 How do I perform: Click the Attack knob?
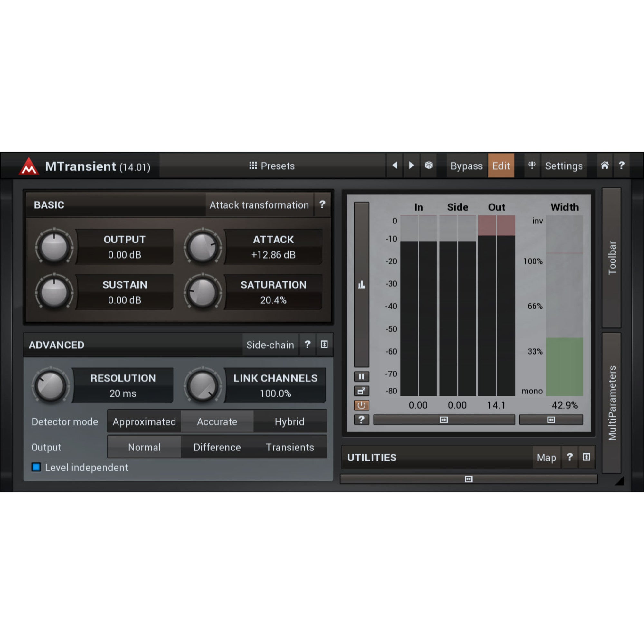coord(203,247)
